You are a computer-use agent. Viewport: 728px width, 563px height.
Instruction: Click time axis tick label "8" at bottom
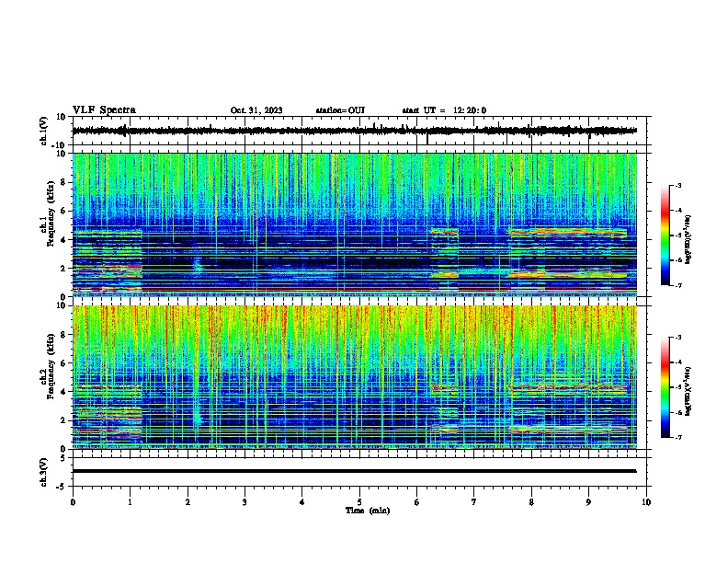pyautogui.click(x=531, y=502)
